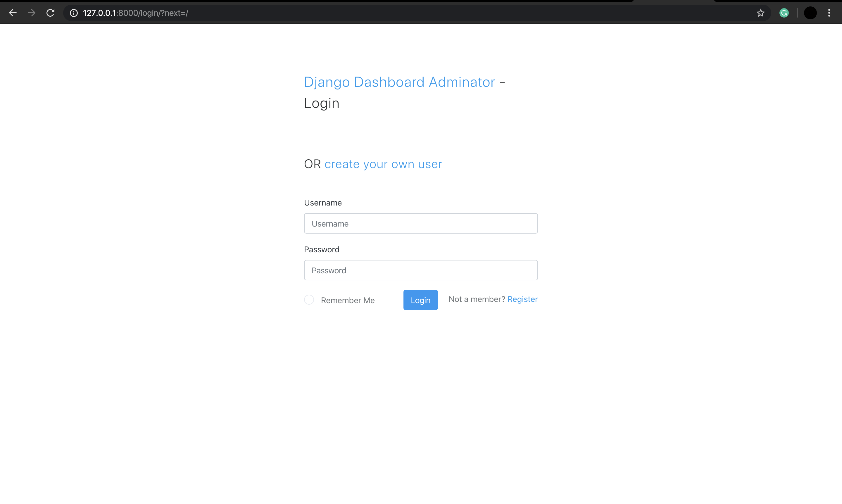842x504 pixels.
Task: Select the address bar URL text
Action: point(136,13)
